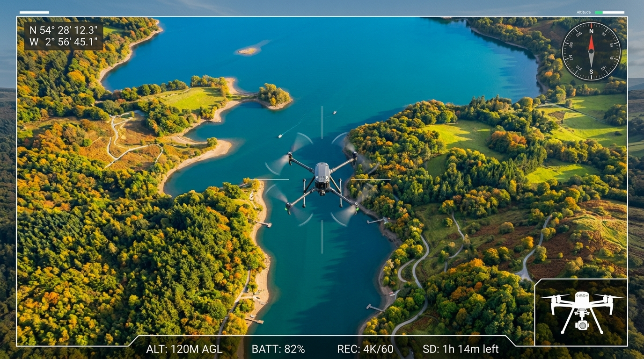Click the "REC: 4K/60" recording setting
The width and height of the screenshot is (644, 359).
(365, 349)
